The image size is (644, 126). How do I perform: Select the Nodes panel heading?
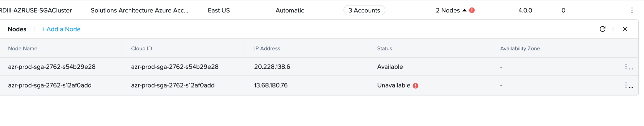tap(17, 29)
